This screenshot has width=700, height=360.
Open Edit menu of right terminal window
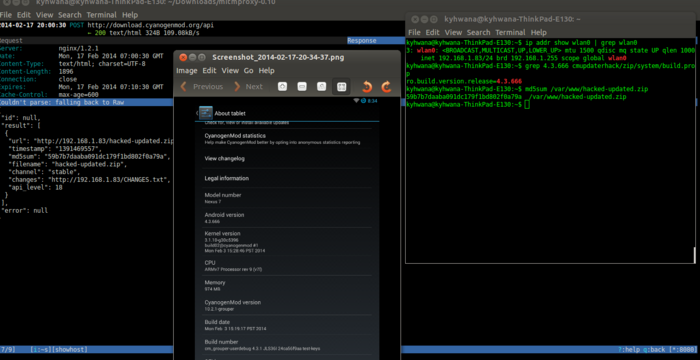(x=432, y=32)
